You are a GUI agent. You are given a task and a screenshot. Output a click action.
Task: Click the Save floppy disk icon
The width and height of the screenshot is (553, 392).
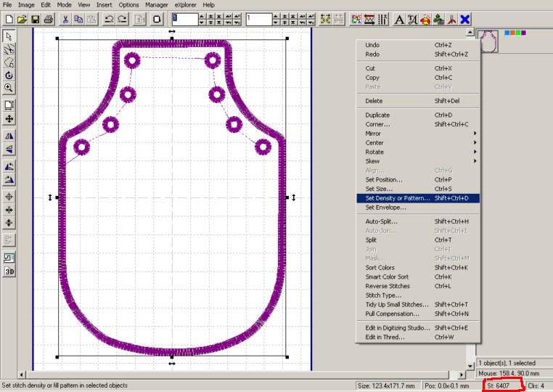pos(35,19)
